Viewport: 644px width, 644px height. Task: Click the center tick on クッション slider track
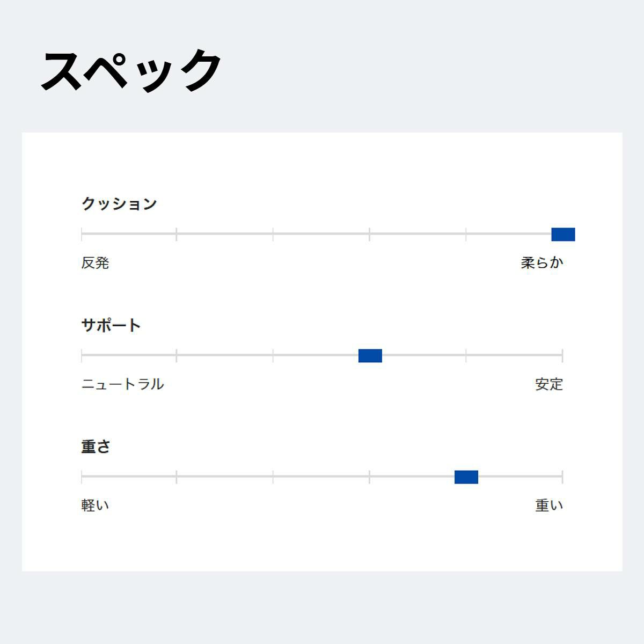(x=369, y=235)
